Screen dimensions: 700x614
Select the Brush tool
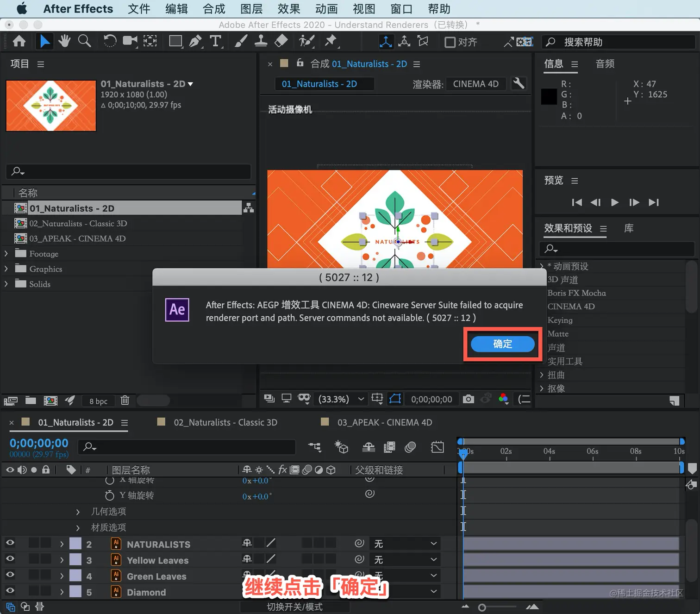tap(241, 42)
